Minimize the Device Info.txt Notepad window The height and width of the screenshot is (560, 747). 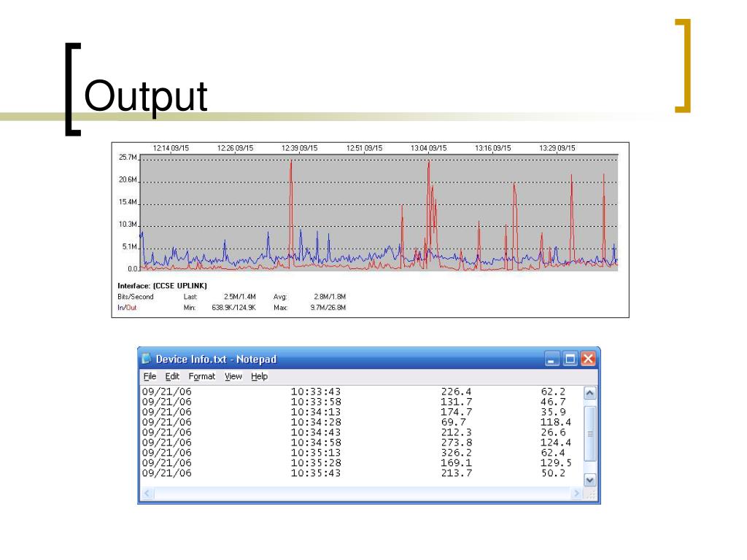pos(551,359)
